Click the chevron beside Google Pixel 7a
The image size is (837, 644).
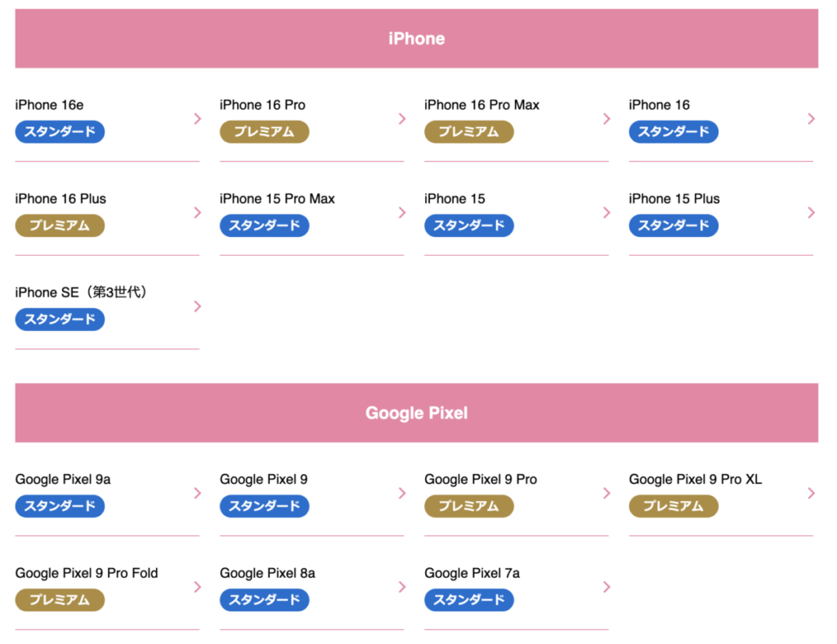click(x=606, y=587)
